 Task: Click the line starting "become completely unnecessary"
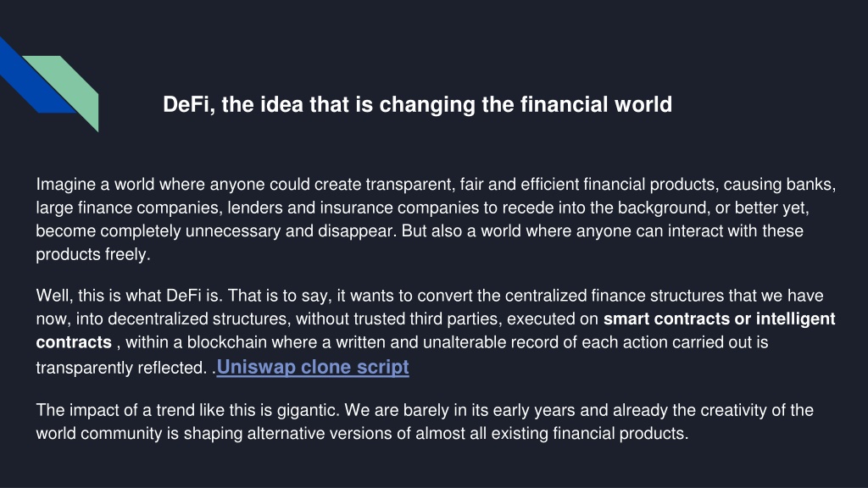pyautogui.click(x=420, y=231)
